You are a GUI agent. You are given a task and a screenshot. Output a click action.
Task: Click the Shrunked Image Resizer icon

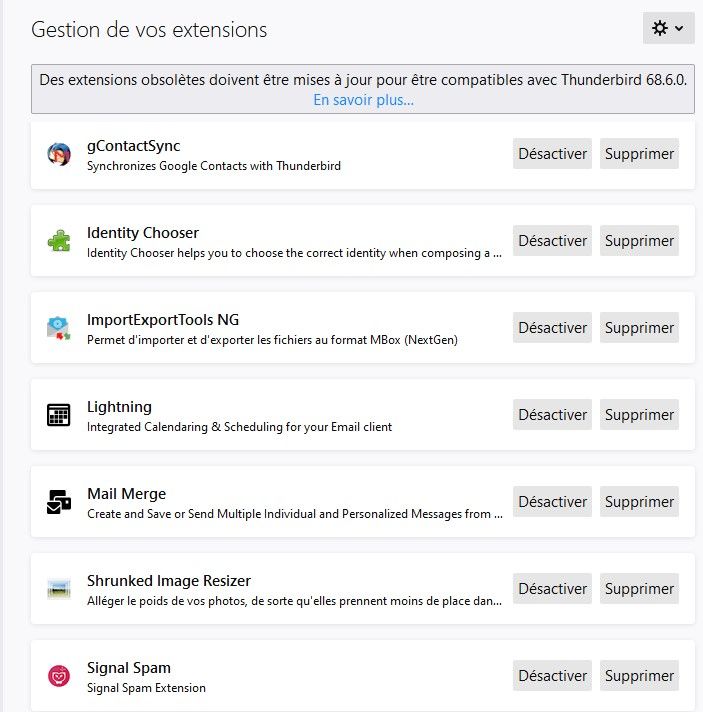(x=59, y=589)
